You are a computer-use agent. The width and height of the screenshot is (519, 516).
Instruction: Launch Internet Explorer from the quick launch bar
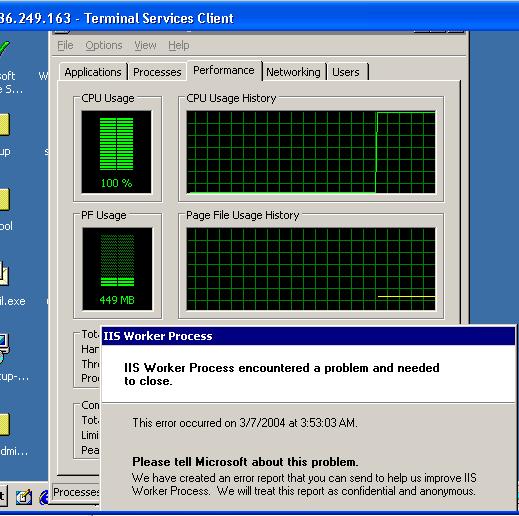(44, 497)
